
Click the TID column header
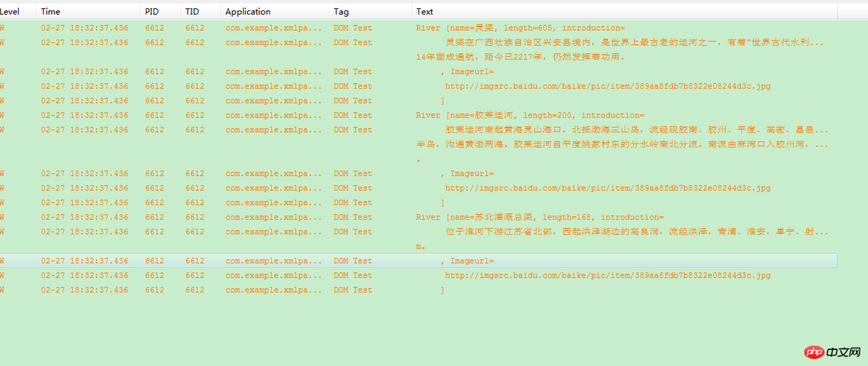coord(201,11)
